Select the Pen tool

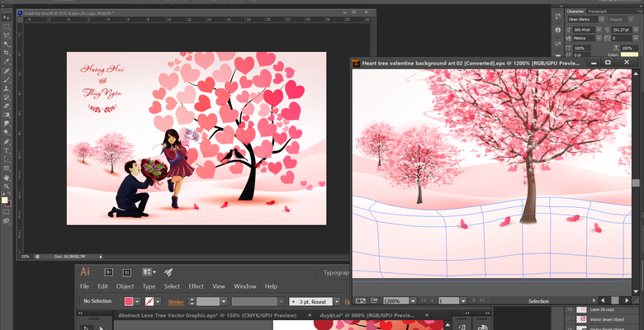(7, 142)
